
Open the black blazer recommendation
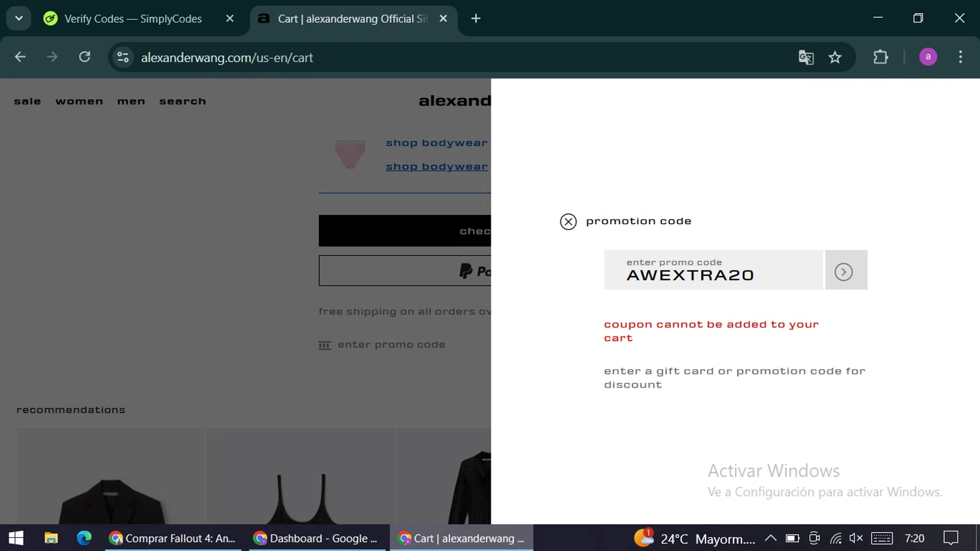(111, 476)
